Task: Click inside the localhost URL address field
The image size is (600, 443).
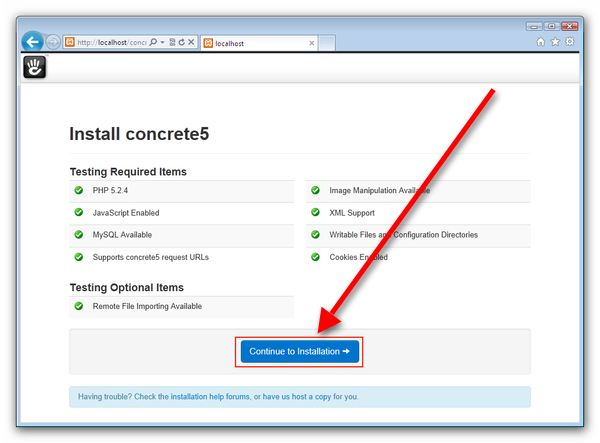Action: click(110, 43)
